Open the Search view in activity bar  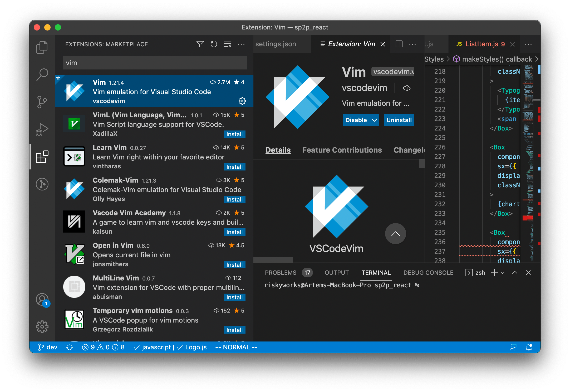click(42, 74)
